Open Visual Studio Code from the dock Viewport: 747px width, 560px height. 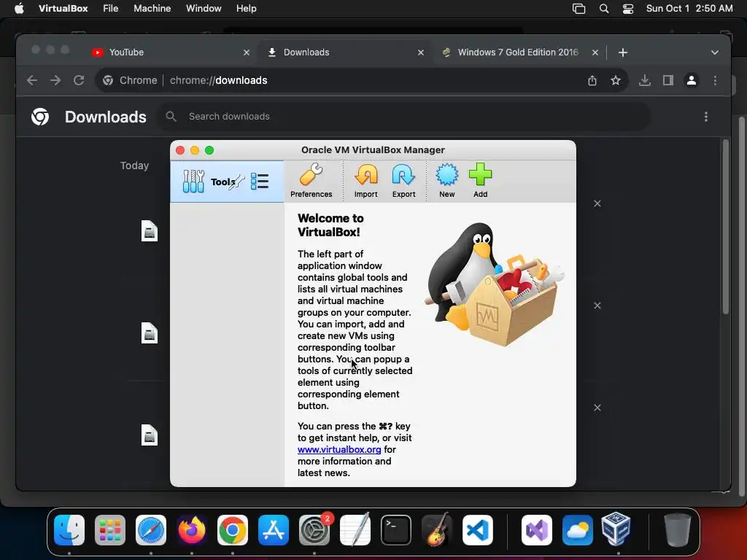(477, 530)
